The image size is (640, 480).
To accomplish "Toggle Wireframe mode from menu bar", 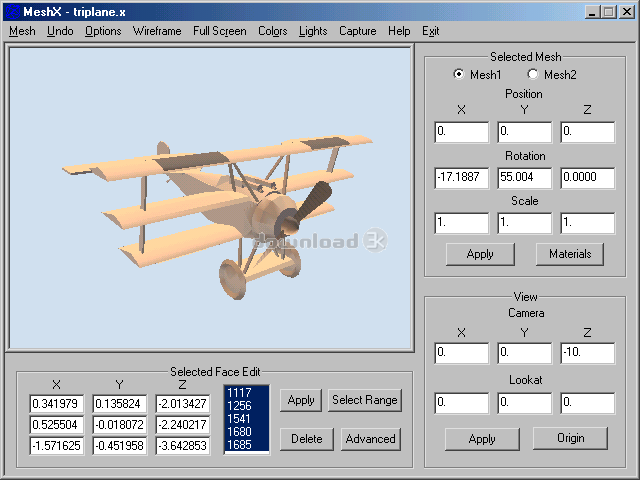I will coord(157,31).
